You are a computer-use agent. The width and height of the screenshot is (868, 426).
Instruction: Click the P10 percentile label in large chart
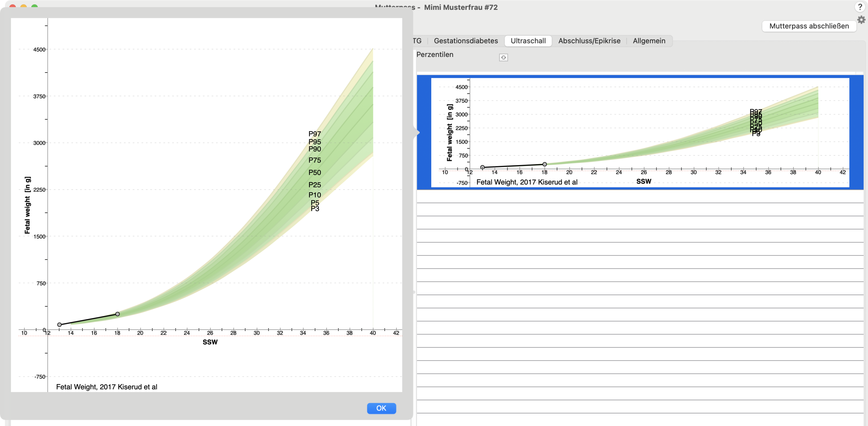[314, 195]
